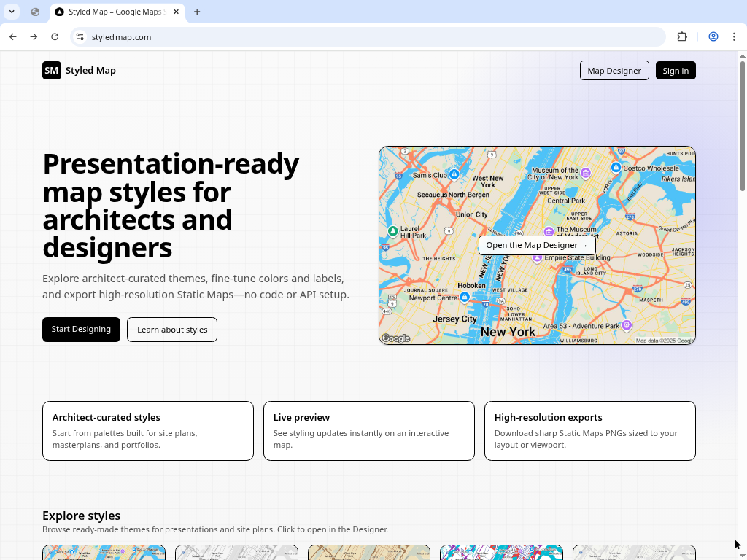
Task: Click the SM logo icon
Action: pyautogui.click(x=52, y=71)
